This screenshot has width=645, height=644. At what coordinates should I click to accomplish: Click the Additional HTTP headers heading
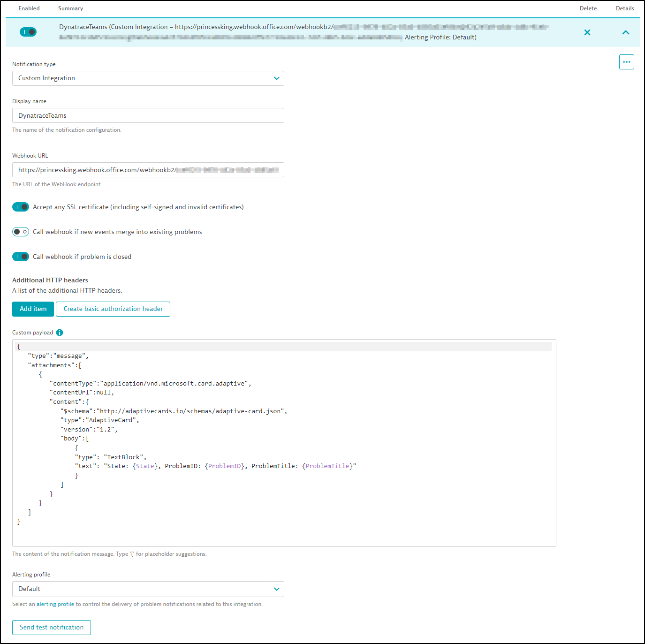50,280
